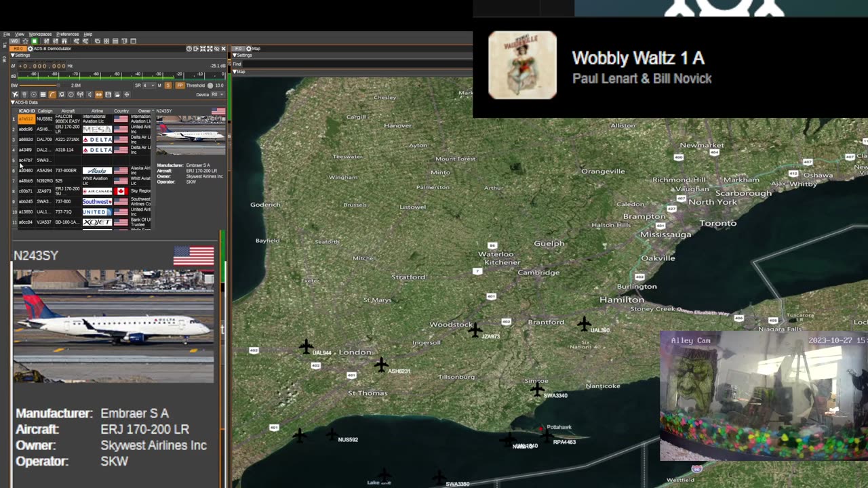The width and height of the screenshot is (868, 488).
Task: Select callsign N392RG row
Action: click(81, 181)
